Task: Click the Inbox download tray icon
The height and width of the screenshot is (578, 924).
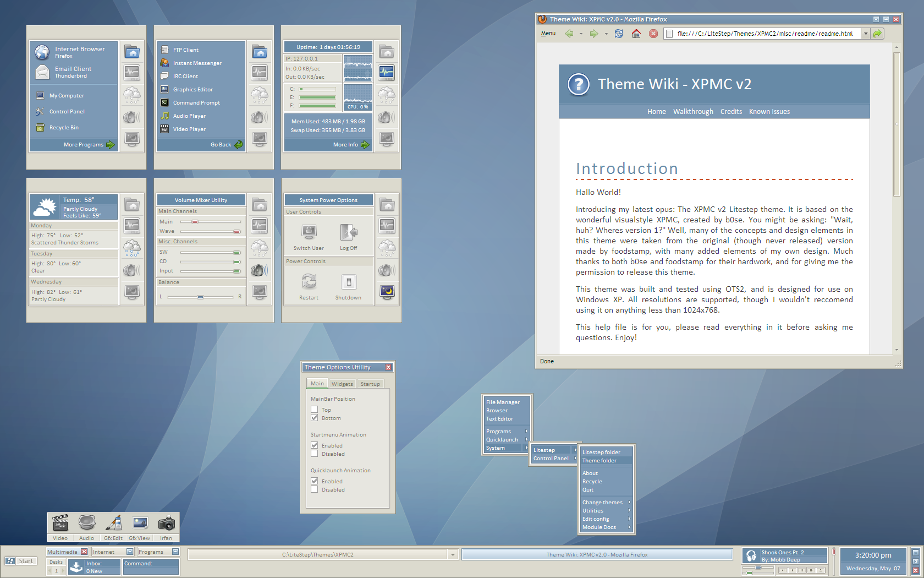Action: [x=76, y=566]
